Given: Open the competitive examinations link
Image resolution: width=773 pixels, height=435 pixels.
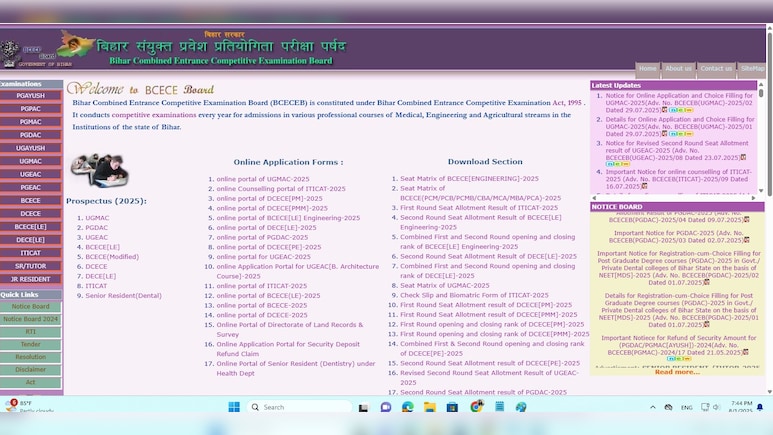Looking at the screenshot, I should click(154, 115).
